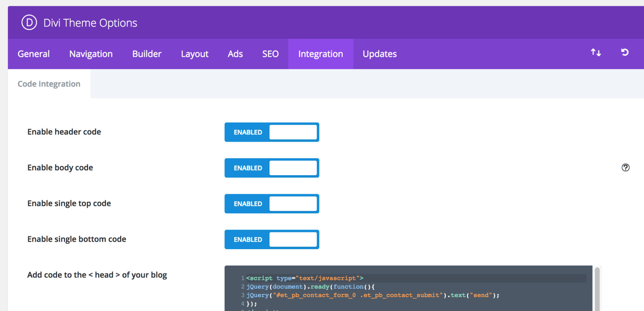Go to the Builder tab
The image size is (644, 311).
(x=147, y=54)
